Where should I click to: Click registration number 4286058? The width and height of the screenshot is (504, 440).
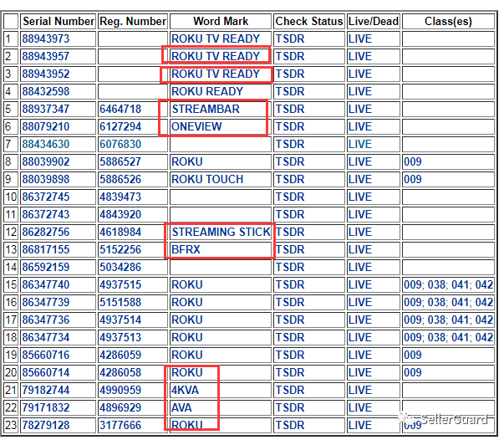(120, 372)
